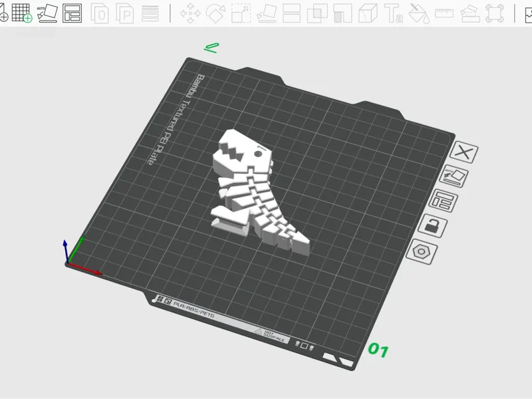Open Variable Layer Height tool

click(150, 13)
